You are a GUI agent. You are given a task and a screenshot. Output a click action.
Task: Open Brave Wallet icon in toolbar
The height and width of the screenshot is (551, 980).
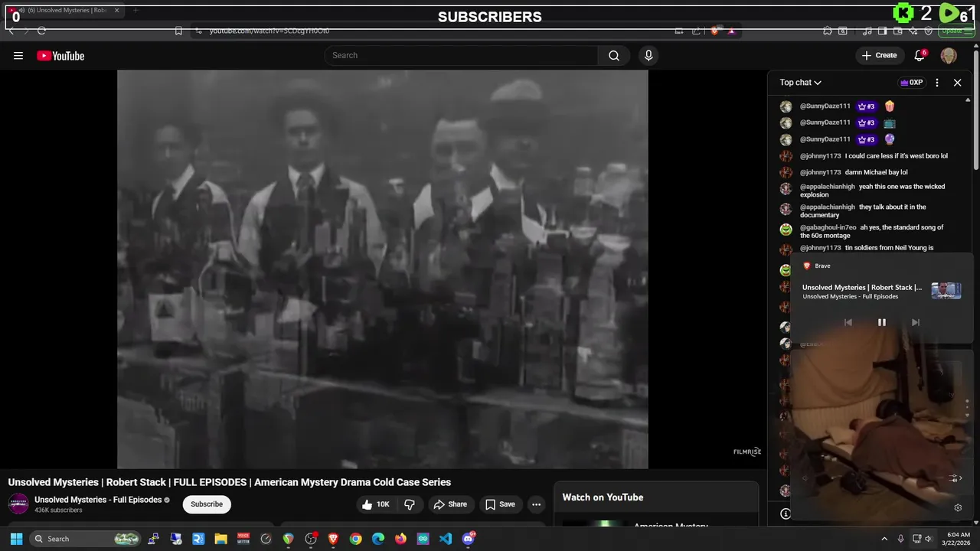[899, 31]
